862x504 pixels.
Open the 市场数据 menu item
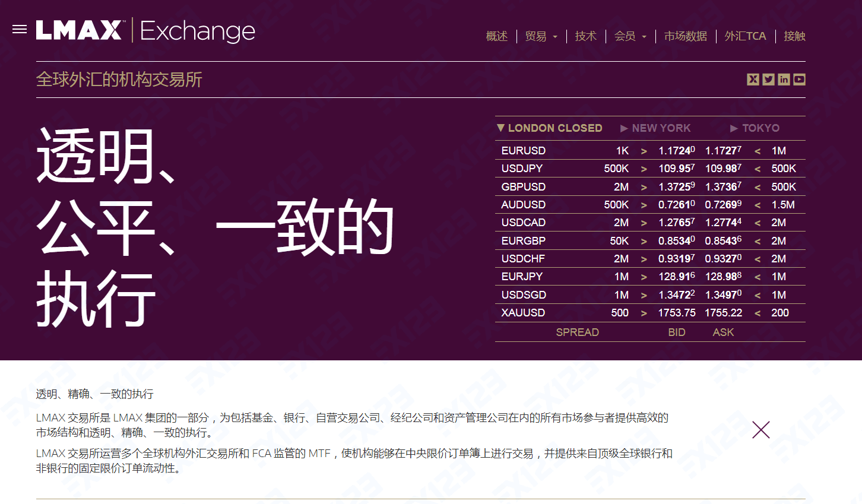pos(686,36)
